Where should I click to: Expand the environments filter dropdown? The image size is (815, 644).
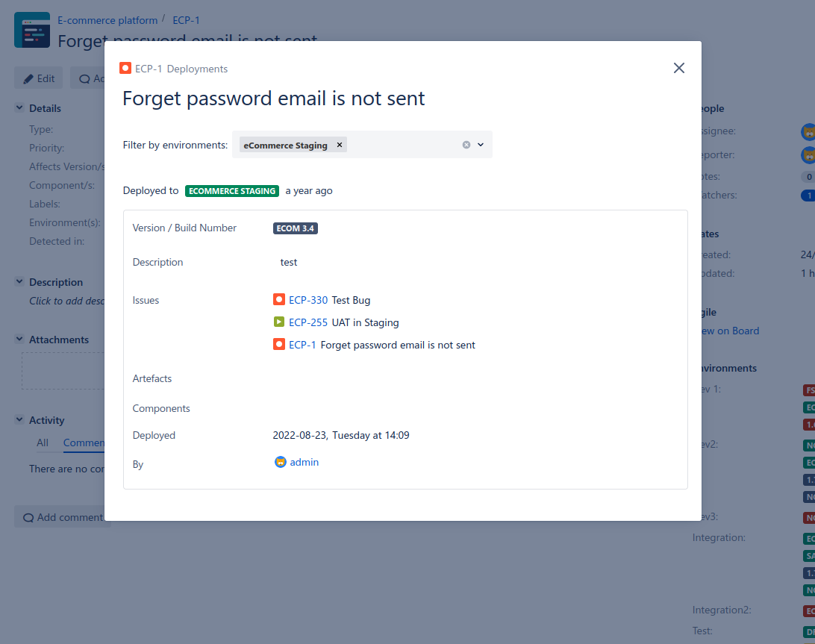(481, 145)
